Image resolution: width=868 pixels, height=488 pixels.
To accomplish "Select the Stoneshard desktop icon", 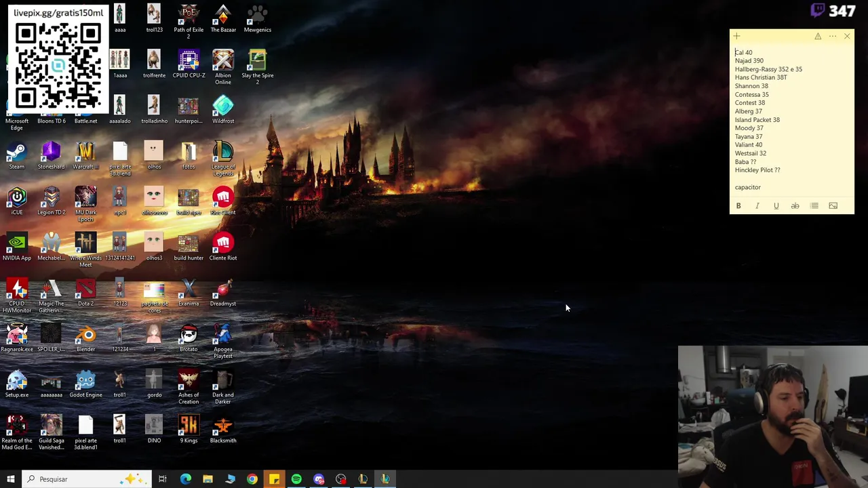I will point(51,155).
